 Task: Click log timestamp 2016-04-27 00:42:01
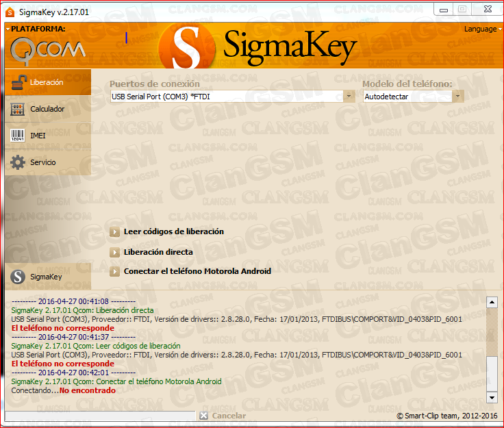point(73,373)
